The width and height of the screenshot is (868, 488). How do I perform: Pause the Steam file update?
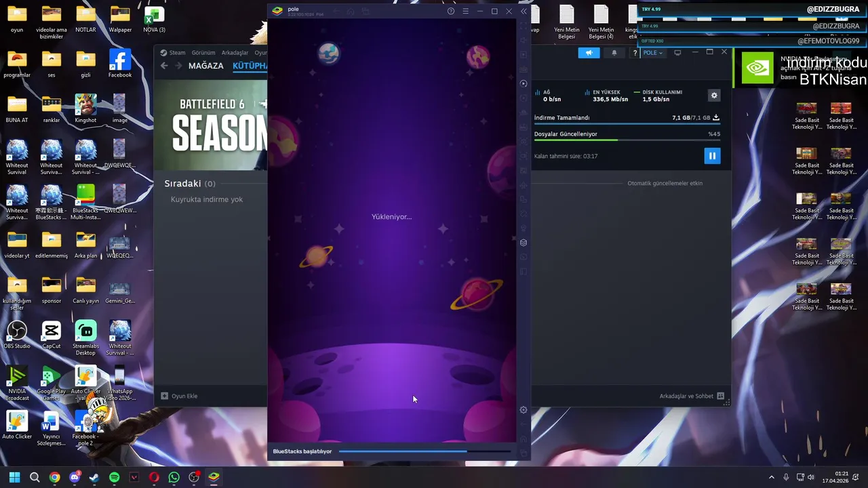click(712, 156)
